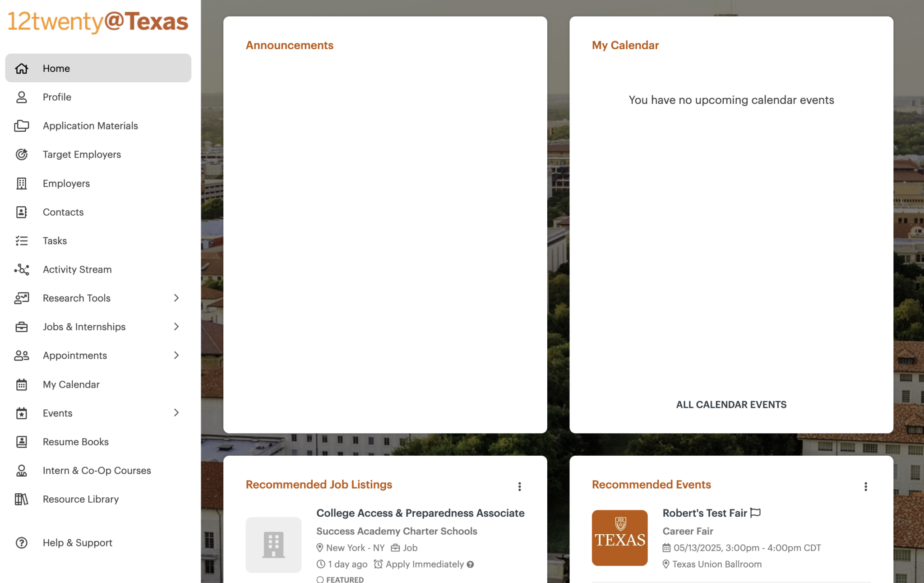Image resolution: width=924 pixels, height=583 pixels.
Task: Click the Help & Support question icon
Action: tap(22, 543)
